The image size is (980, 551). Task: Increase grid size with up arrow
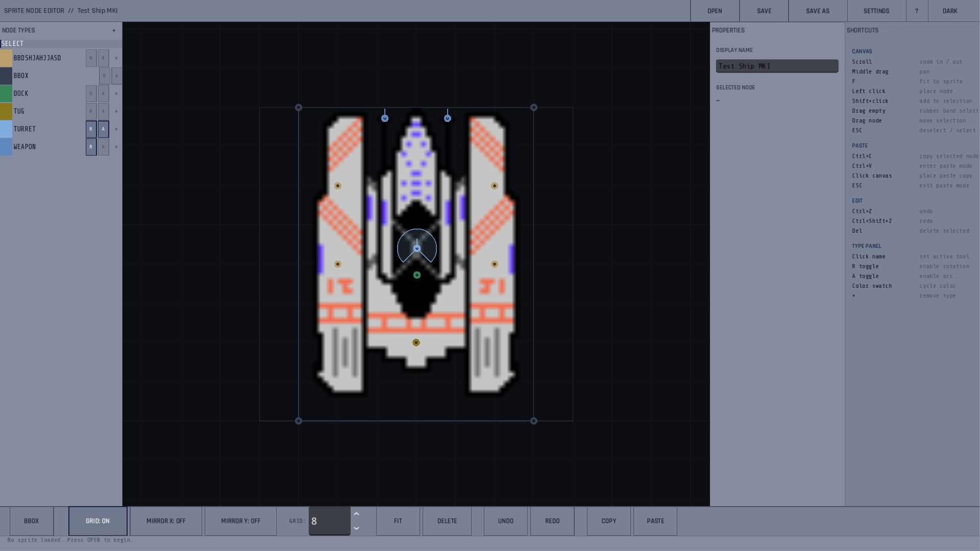(357, 514)
